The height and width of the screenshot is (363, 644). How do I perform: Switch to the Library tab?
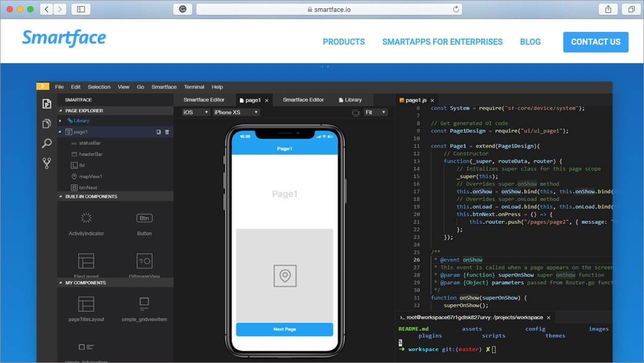coord(351,100)
